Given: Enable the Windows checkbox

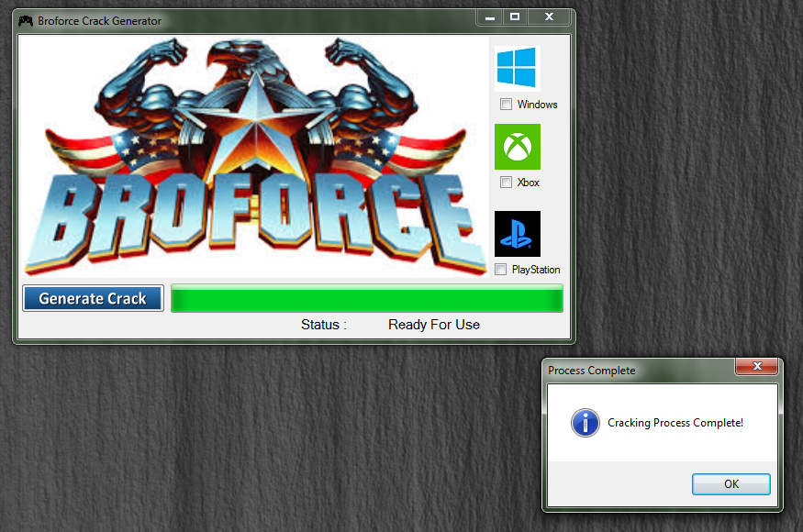Looking at the screenshot, I should point(506,105).
